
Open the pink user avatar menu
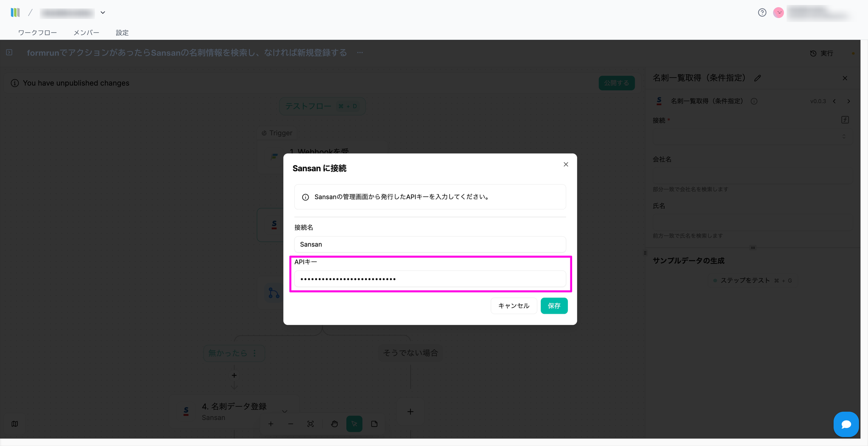(x=779, y=13)
